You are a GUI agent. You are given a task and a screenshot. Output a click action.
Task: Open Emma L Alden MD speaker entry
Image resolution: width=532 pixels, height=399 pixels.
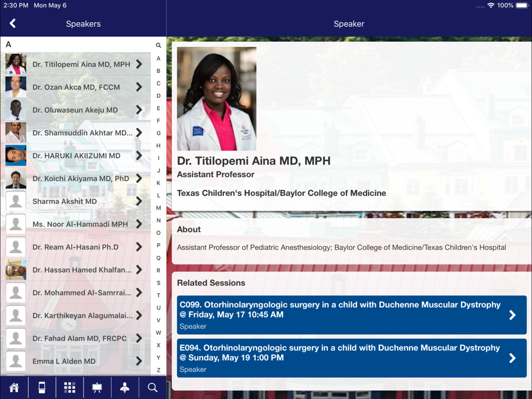(x=64, y=361)
